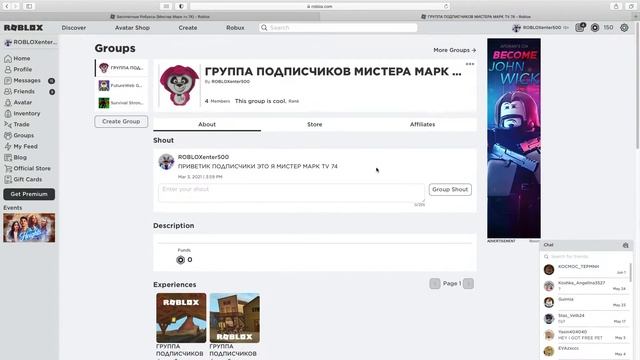The width and height of the screenshot is (640, 360).
Task: Click the Group Shout button
Action: coord(450,189)
